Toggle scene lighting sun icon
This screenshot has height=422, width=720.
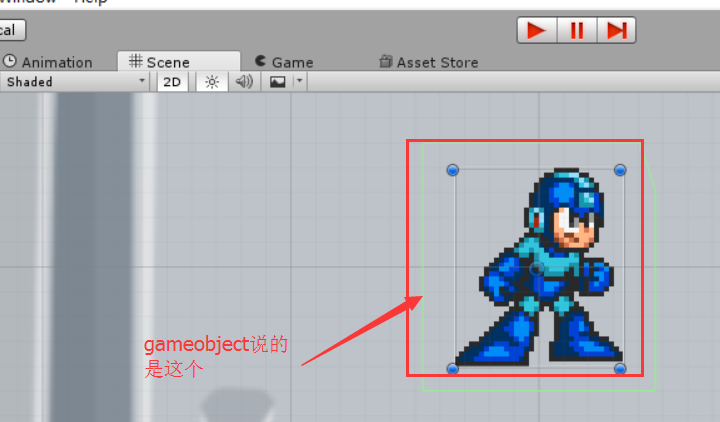click(x=212, y=82)
